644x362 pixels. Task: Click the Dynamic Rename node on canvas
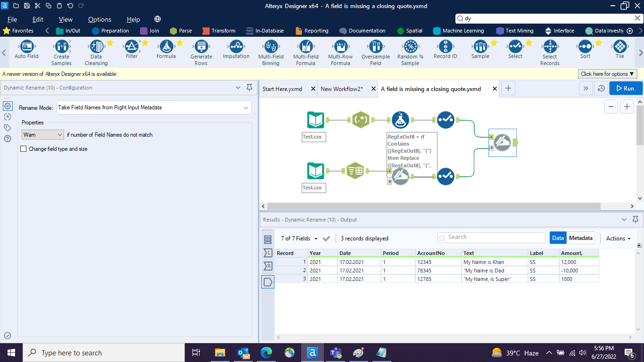pos(502,142)
